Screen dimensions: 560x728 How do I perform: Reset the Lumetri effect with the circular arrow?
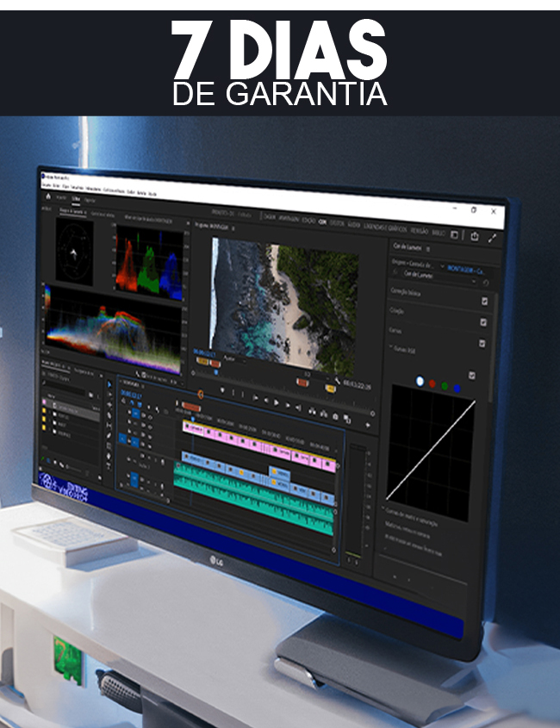point(486,283)
